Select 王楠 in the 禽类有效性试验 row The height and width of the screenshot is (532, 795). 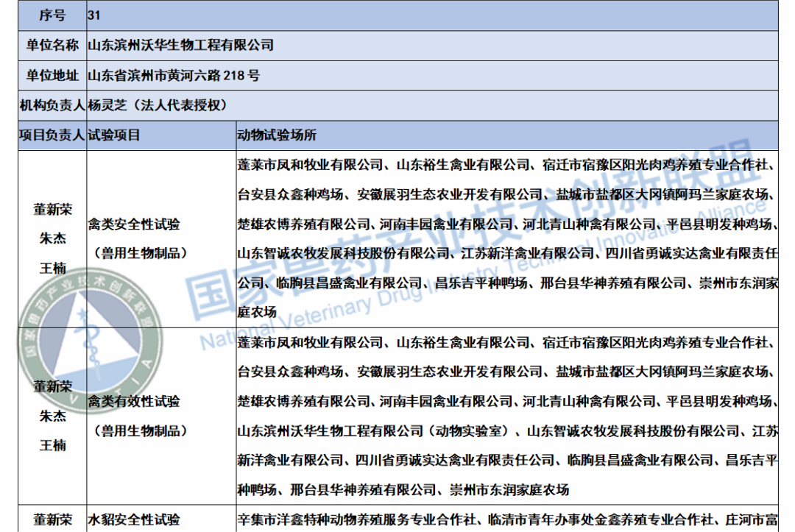pos(53,445)
